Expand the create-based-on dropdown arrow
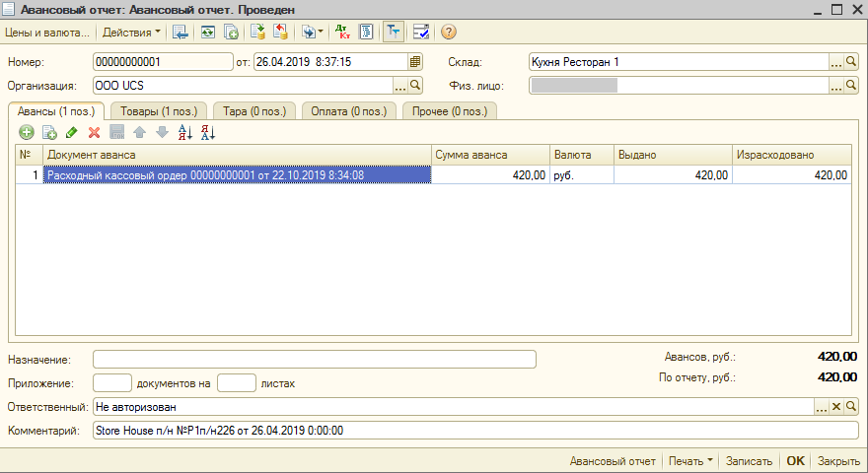The width and height of the screenshot is (868, 473). [320, 33]
